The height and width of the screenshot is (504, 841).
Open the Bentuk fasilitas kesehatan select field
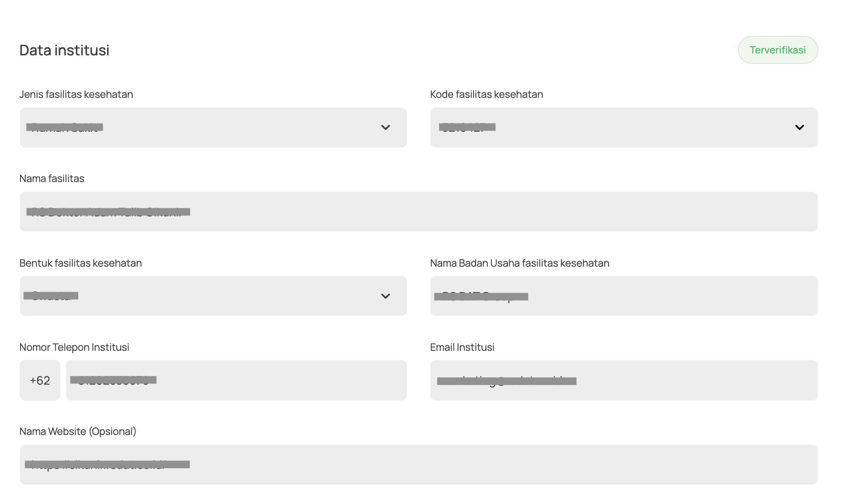pos(213,296)
